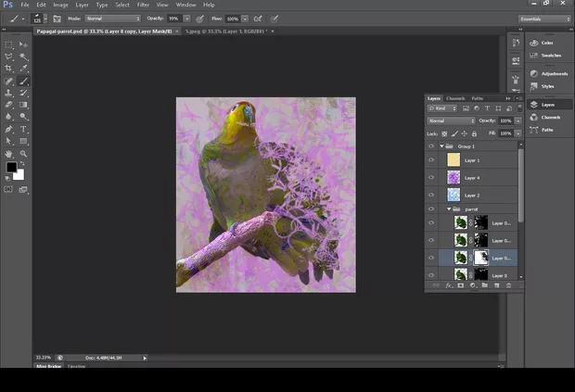Open the Adjustments panel button

click(547, 73)
